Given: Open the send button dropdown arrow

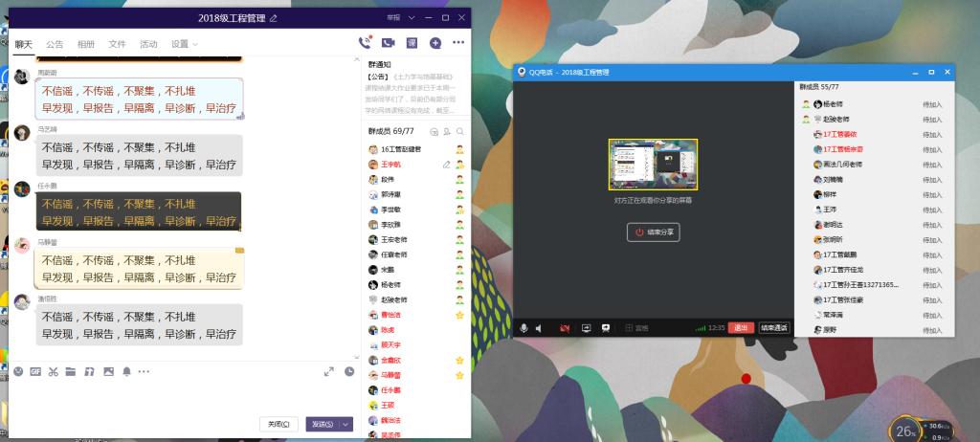Looking at the screenshot, I should (x=346, y=424).
